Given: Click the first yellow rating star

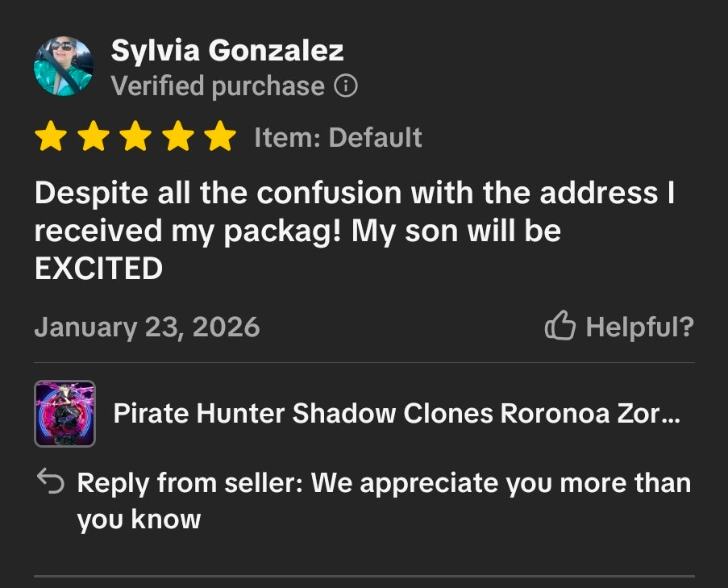Looking at the screenshot, I should 51,136.
